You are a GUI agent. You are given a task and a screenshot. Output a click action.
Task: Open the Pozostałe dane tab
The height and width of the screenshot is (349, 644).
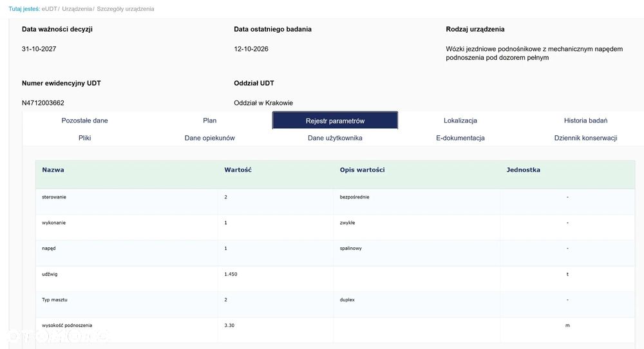84,120
